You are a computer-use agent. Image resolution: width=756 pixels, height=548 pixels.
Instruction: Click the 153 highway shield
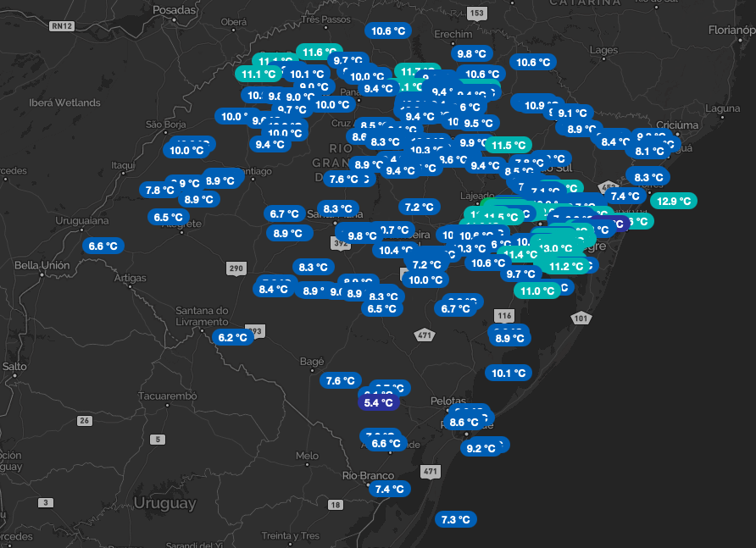(x=476, y=13)
